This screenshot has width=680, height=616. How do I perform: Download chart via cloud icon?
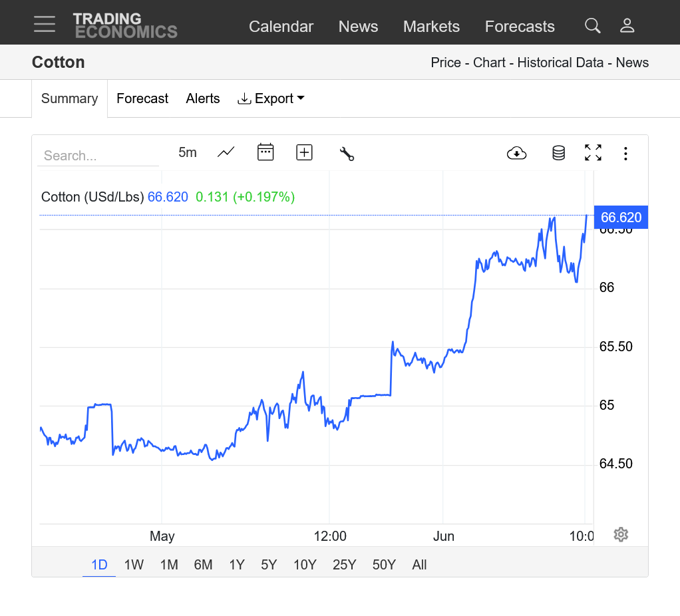[516, 153]
